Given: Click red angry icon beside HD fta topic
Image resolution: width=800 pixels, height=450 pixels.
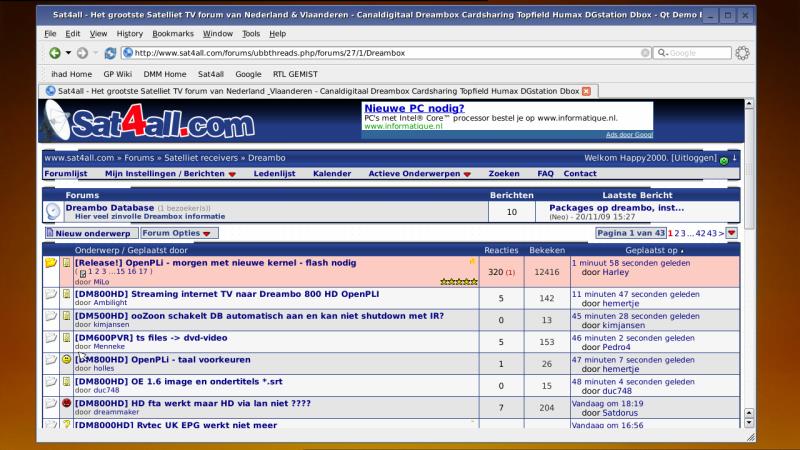Looking at the screenshot, I should [66, 403].
